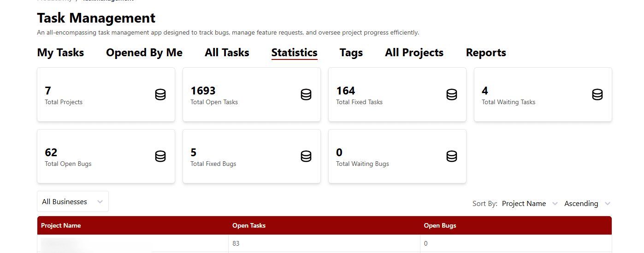Click the 1693 Total Open Tasks count
The width and height of the screenshot is (644, 253).
pyautogui.click(x=203, y=90)
